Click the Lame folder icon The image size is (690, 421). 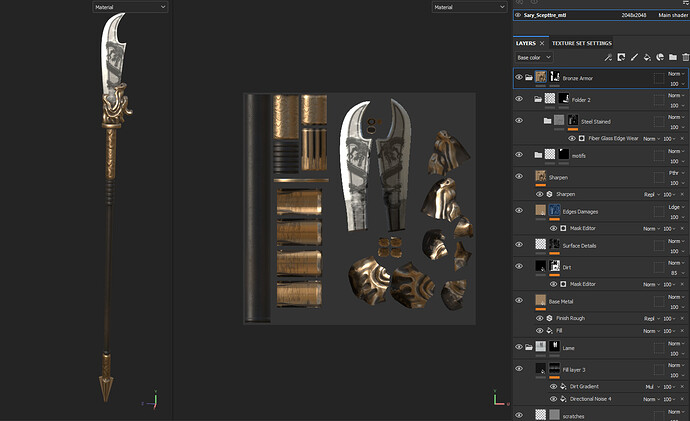point(529,347)
